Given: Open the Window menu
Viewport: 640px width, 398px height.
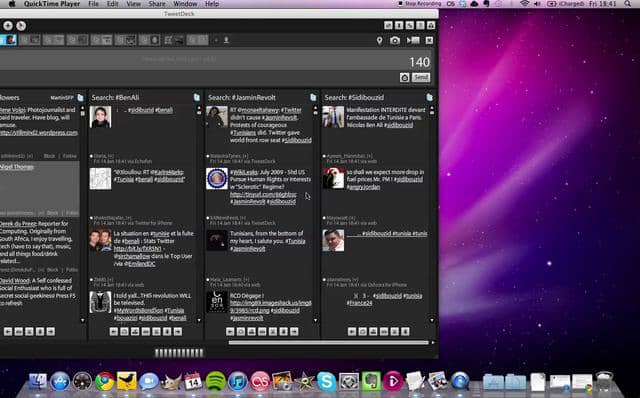Looking at the screenshot, I should point(185,4).
